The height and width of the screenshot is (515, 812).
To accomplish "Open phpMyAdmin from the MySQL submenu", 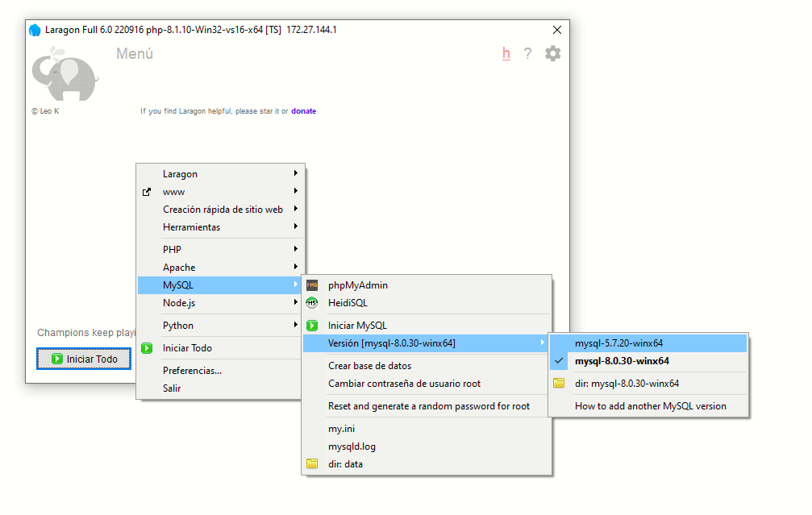I will coord(357,285).
